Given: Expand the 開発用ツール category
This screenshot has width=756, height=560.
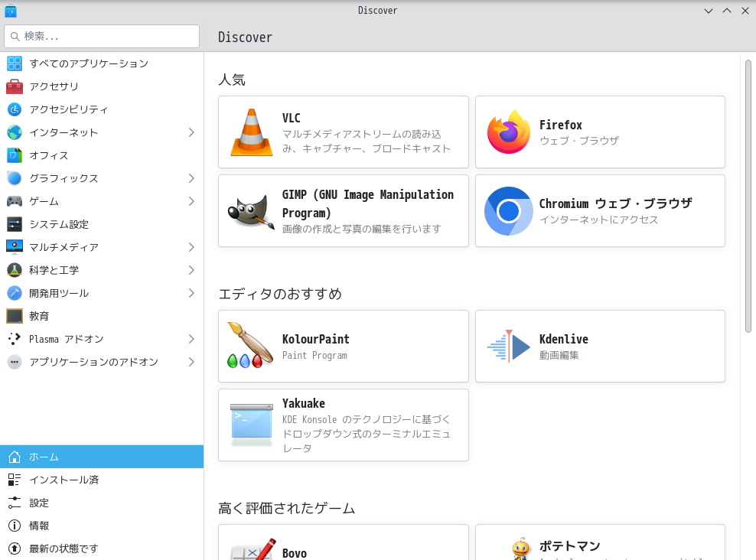Looking at the screenshot, I should click(191, 293).
